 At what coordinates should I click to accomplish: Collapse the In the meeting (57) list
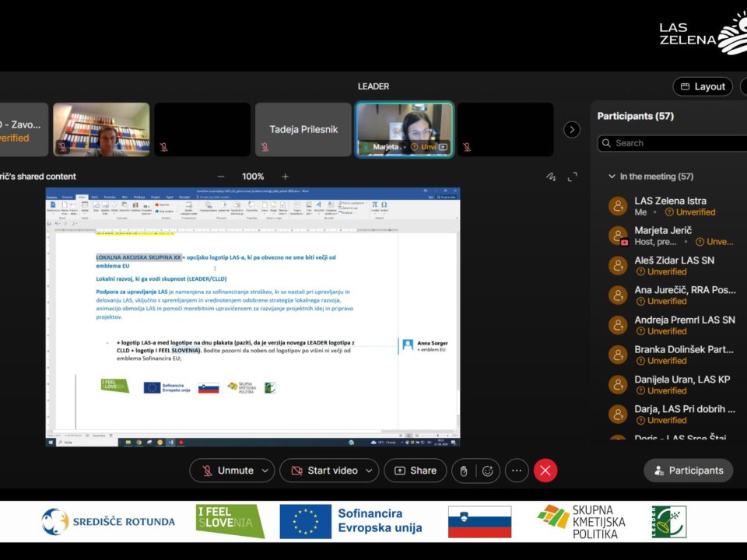pyautogui.click(x=612, y=177)
